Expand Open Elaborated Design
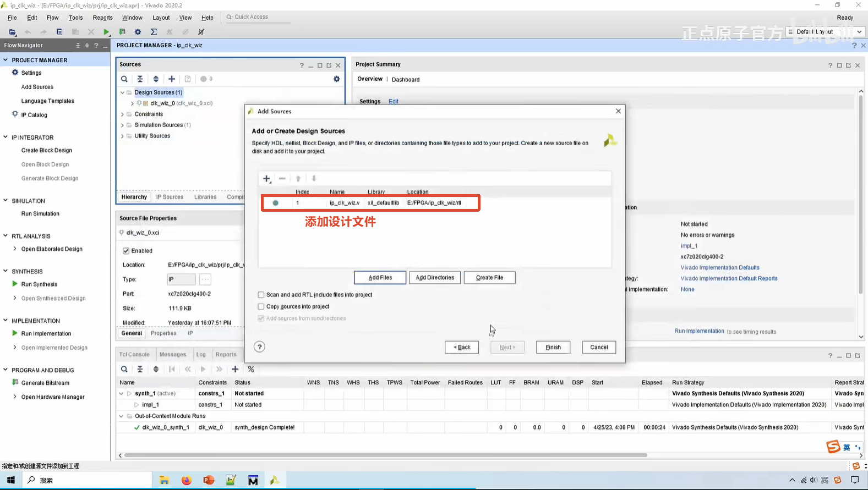 (x=15, y=249)
